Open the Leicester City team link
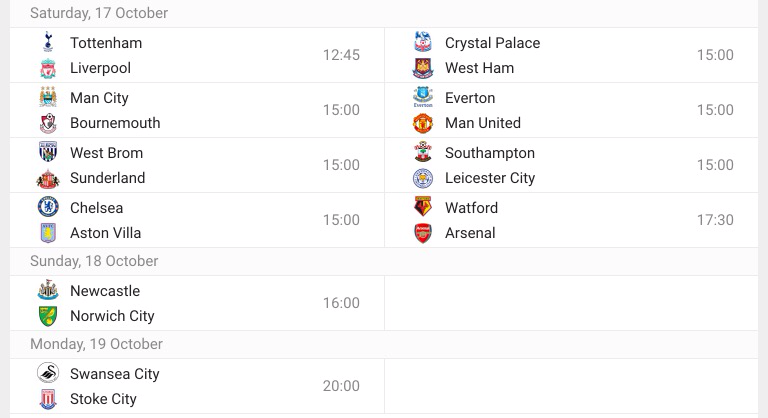 click(490, 178)
